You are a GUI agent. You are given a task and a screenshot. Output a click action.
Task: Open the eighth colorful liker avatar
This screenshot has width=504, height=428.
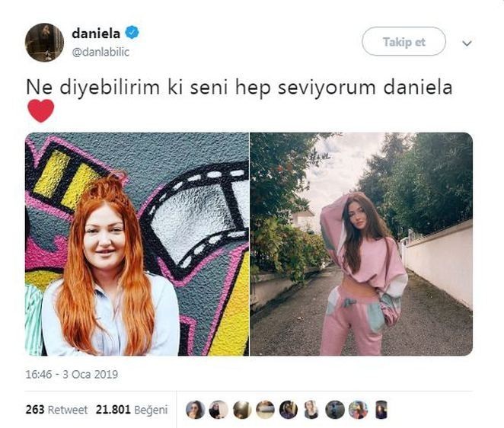pyautogui.click(x=358, y=410)
